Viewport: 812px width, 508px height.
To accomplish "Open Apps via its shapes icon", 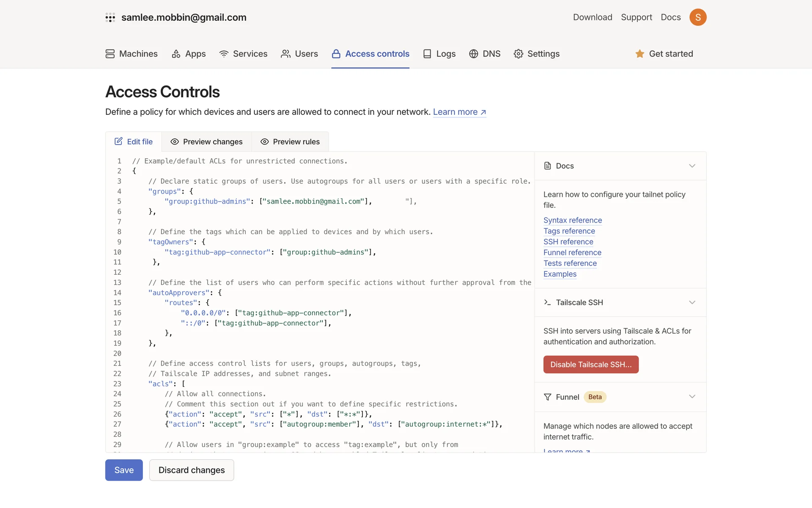I will coord(176,54).
